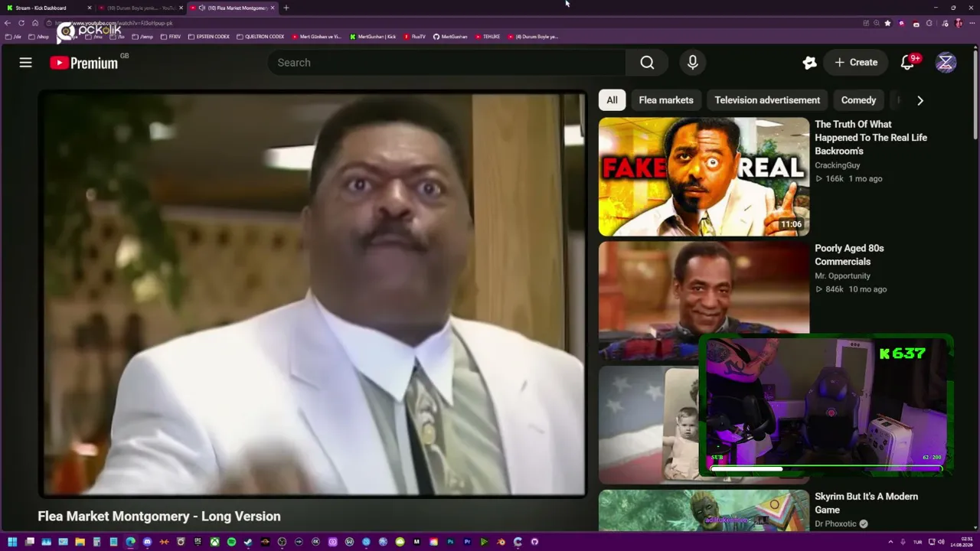Filter by Comedy chip
Viewport: 980px width, 551px height.
(x=858, y=100)
